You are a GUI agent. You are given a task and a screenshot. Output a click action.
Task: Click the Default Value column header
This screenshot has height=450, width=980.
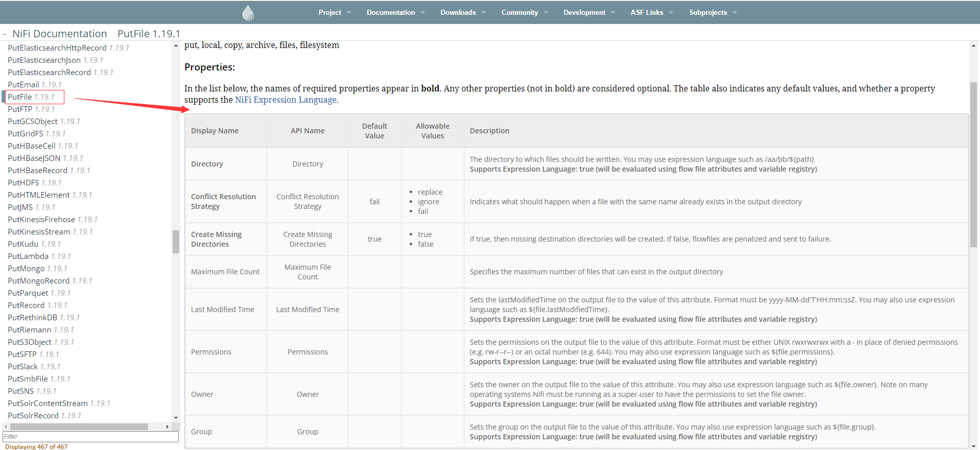coord(375,131)
